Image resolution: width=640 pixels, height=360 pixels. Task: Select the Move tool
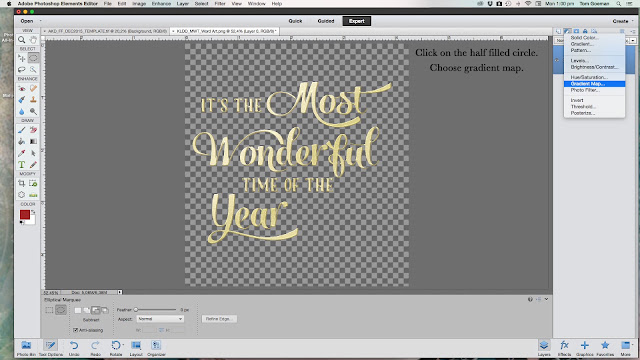22,58
